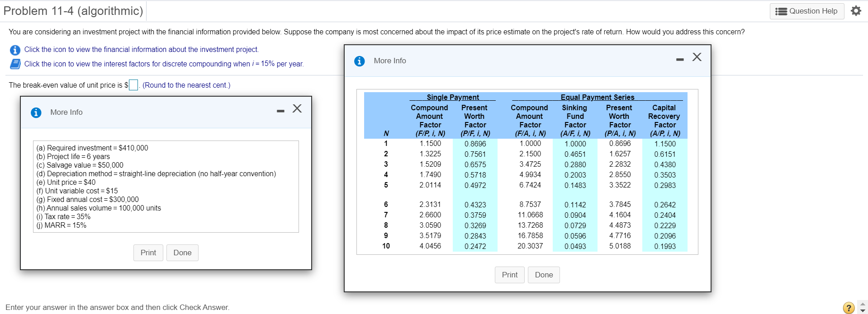Select the Depreciation method straight-line line
The width and height of the screenshot is (868, 314).
tap(156, 173)
